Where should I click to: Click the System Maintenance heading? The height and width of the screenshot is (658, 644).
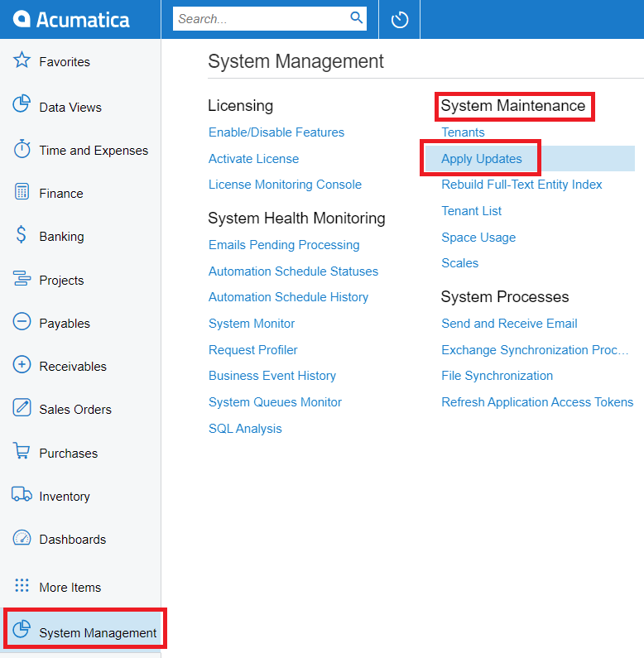coord(512,106)
